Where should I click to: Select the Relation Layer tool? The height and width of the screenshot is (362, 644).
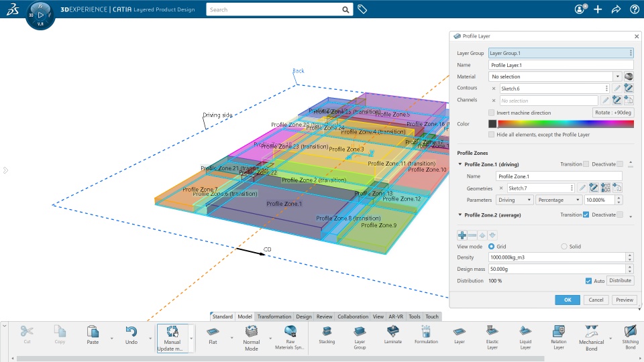559,337
